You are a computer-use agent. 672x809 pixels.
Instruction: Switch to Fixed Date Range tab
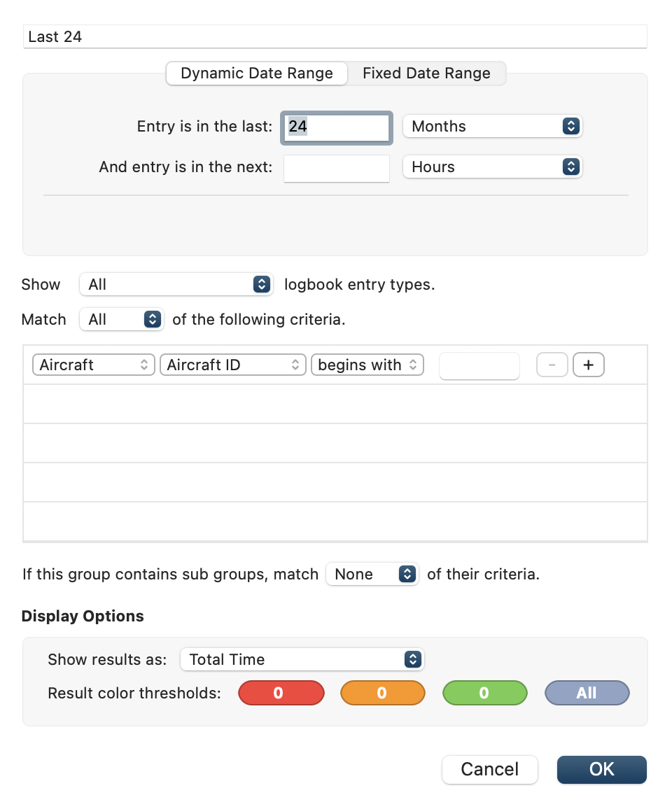[426, 73]
